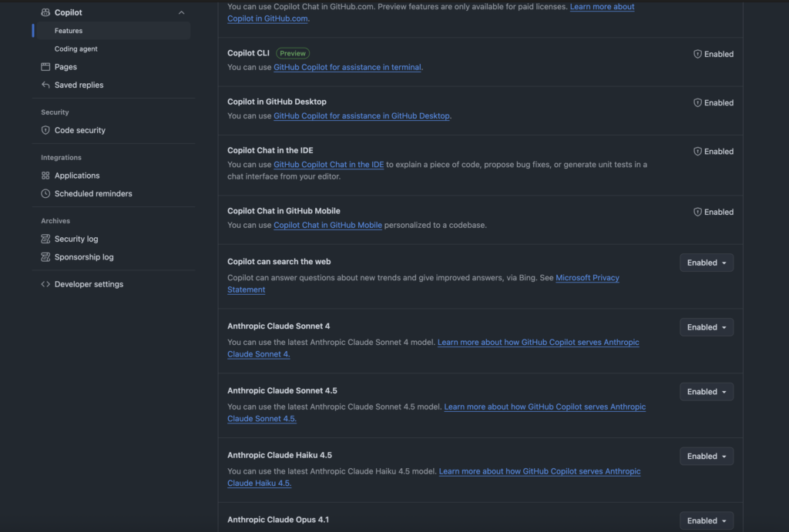Click the Applications grid icon

point(45,176)
